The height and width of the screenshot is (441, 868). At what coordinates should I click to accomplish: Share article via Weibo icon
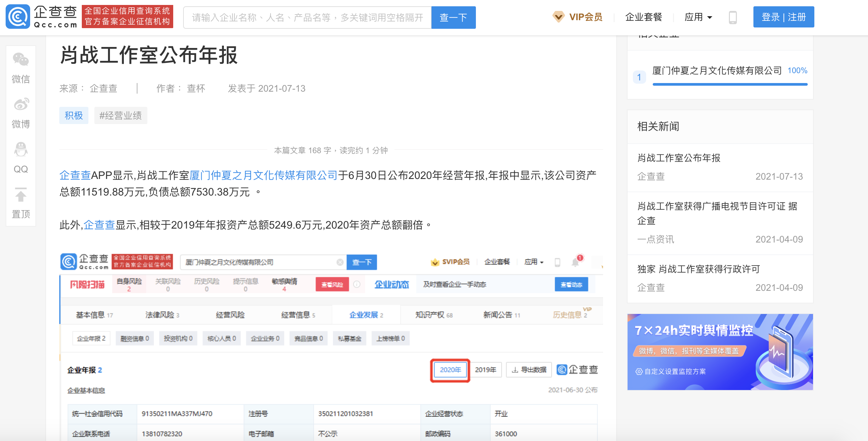(21, 104)
